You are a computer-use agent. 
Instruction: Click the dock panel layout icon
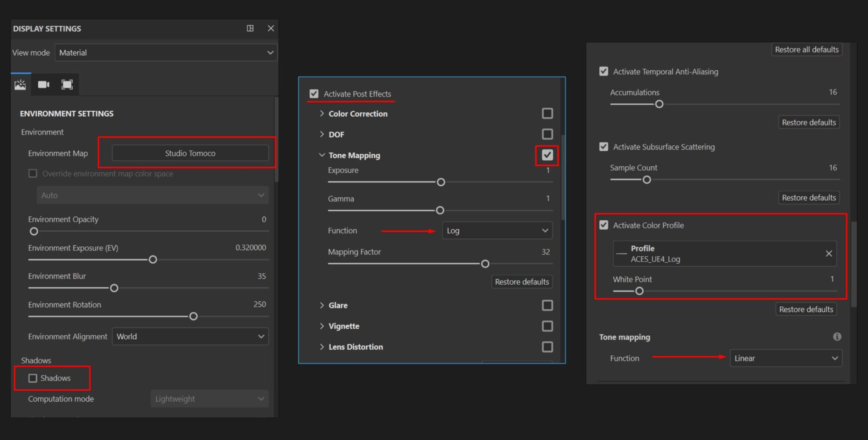tap(250, 28)
